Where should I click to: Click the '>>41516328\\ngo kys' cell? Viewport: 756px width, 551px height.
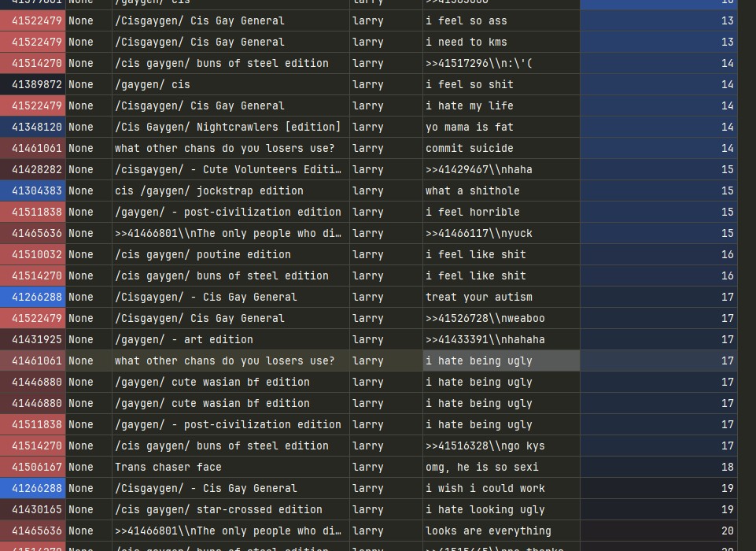[501, 446]
